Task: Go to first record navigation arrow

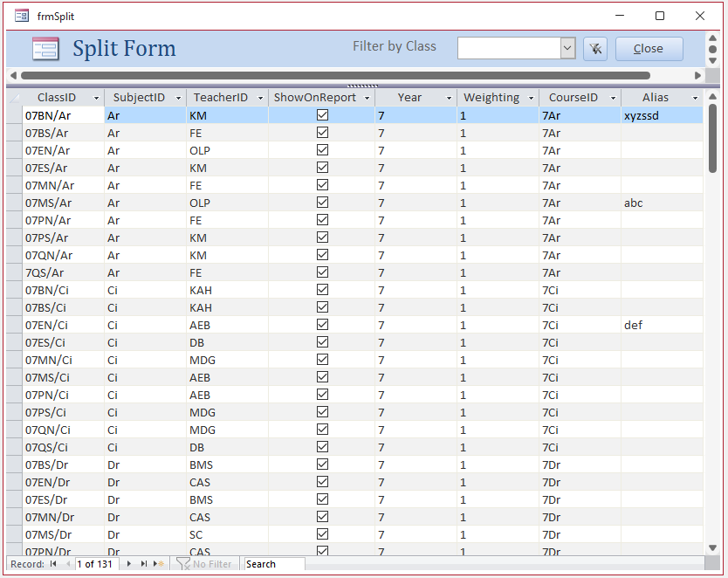Action: pyautogui.click(x=54, y=564)
